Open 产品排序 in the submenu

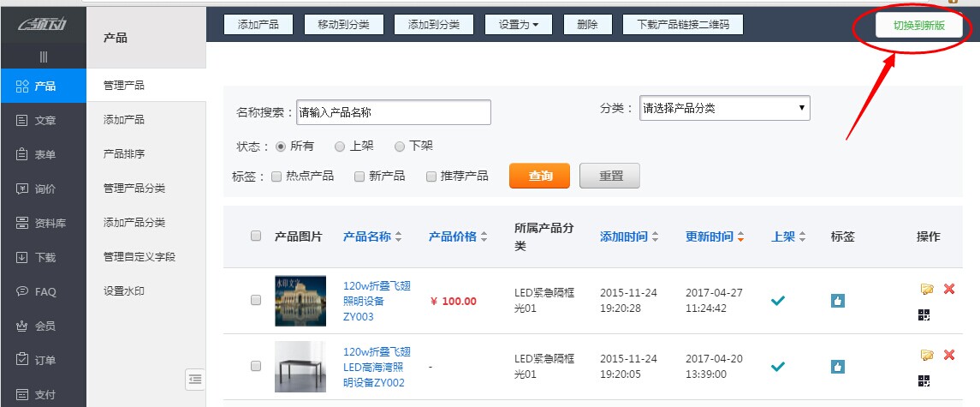click(x=124, y=154)
